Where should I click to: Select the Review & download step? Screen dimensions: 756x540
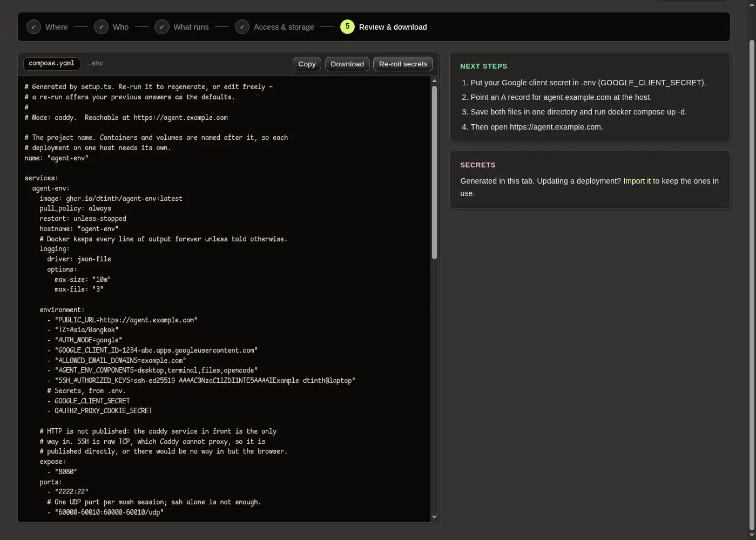pyautogui.click(x=384, y=27)
